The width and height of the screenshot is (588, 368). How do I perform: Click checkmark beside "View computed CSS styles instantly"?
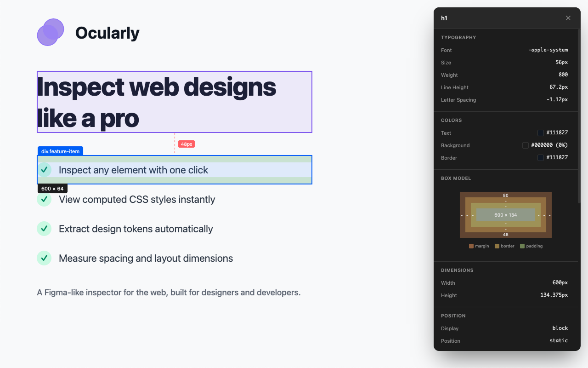[44, 199]
